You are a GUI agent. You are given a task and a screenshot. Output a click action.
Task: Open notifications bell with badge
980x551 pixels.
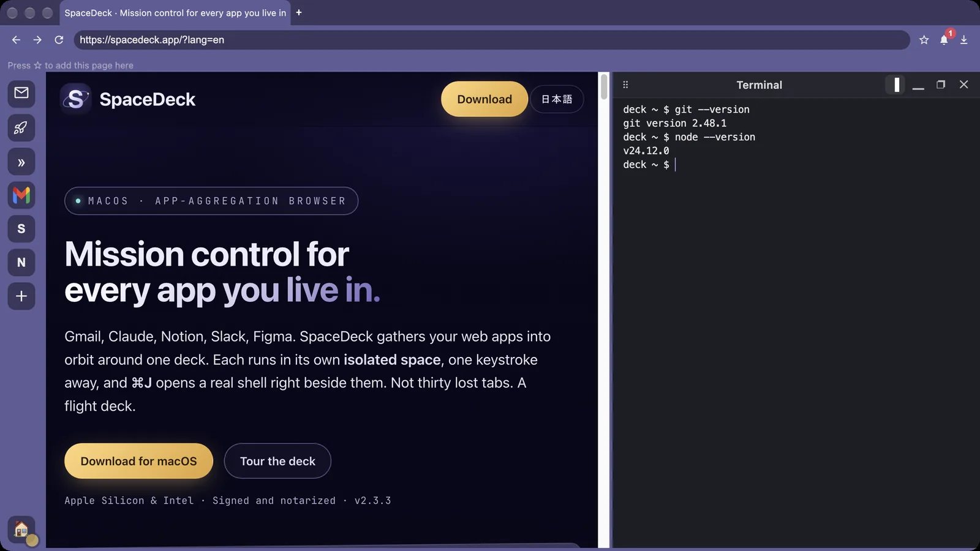pyautogui.click(x=944, y=40)
